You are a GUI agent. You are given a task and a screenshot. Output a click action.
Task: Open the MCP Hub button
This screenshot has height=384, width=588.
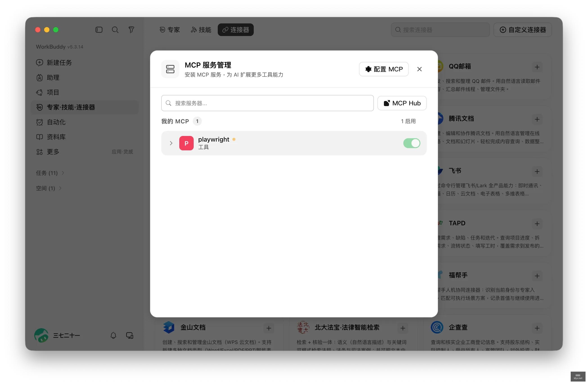click(x=402, y=103)
